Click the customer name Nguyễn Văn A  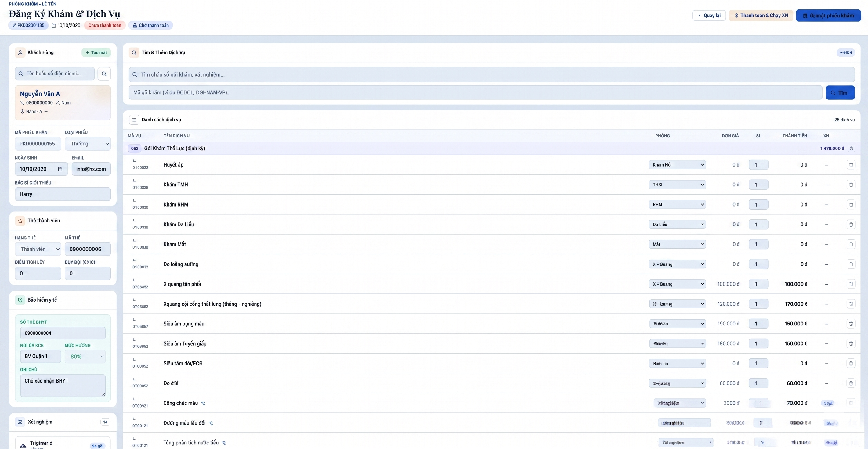(x=40, y=94)
